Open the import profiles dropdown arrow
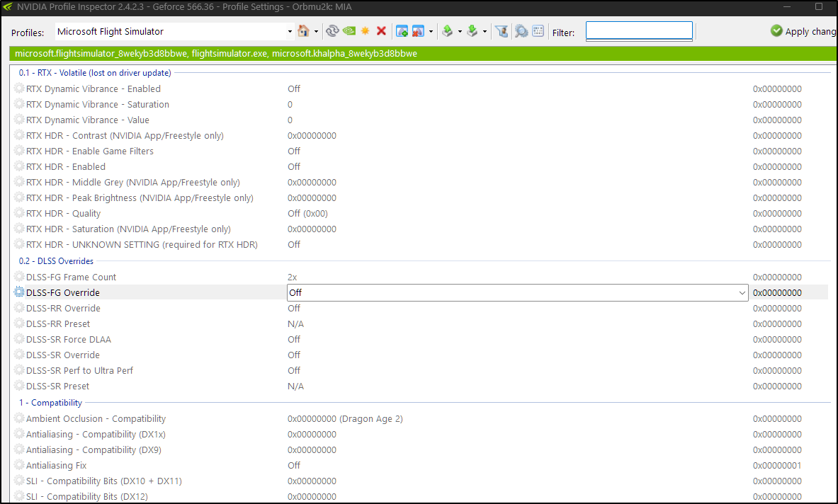The image size is (838, 504). (485, 31)
